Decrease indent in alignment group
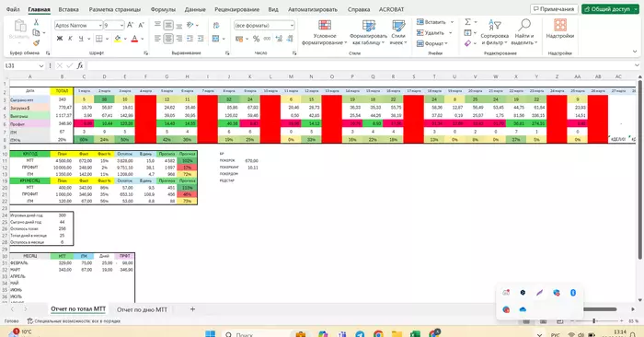This screenshot has width=644, height=337. click(x=190, y=39)
